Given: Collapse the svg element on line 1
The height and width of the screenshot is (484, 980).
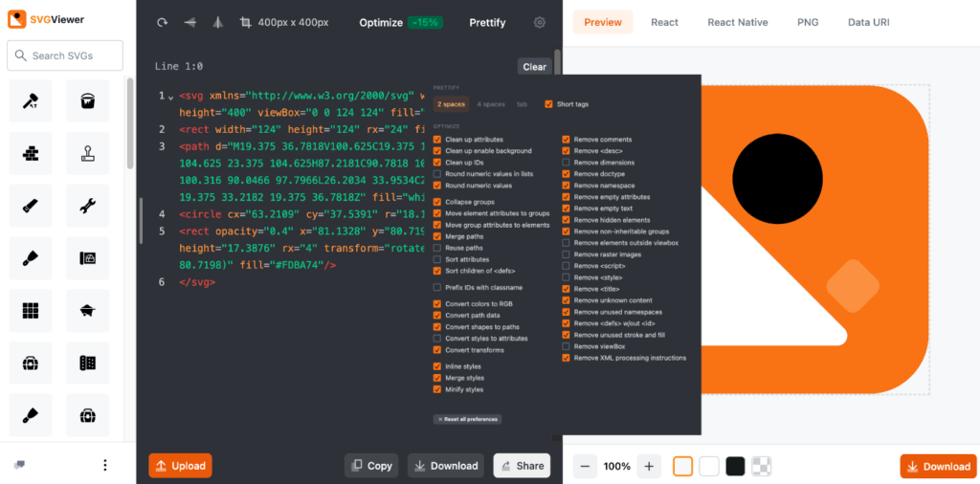Looking at the screenshot, I should 170,98.
